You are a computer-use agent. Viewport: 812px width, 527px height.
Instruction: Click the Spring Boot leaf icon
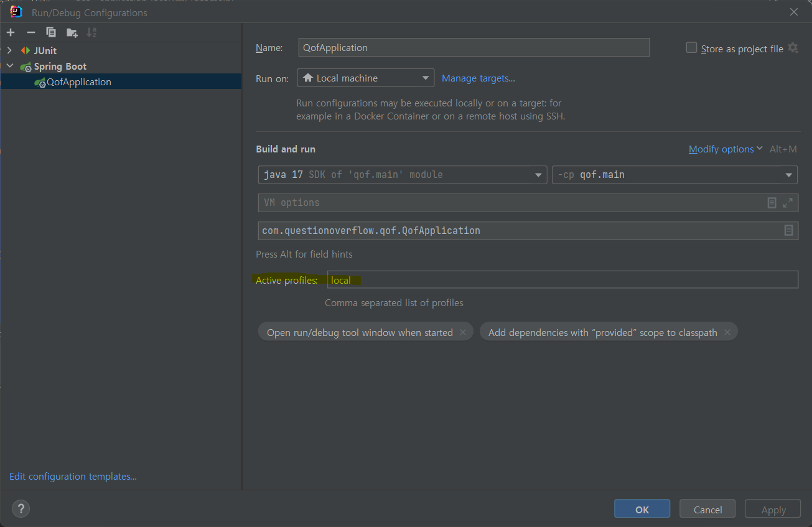click(x=26, y=67)
